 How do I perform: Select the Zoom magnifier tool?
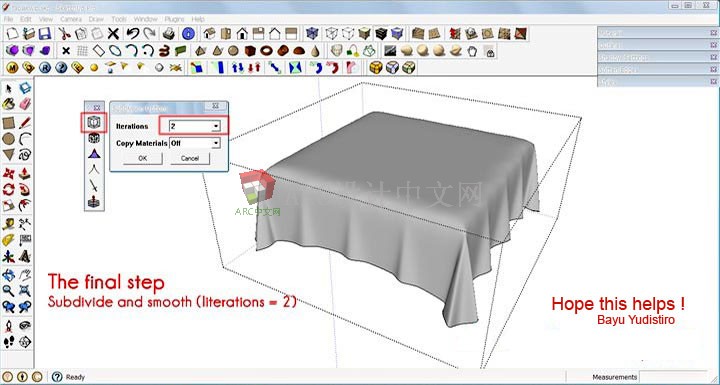(9, 290)
